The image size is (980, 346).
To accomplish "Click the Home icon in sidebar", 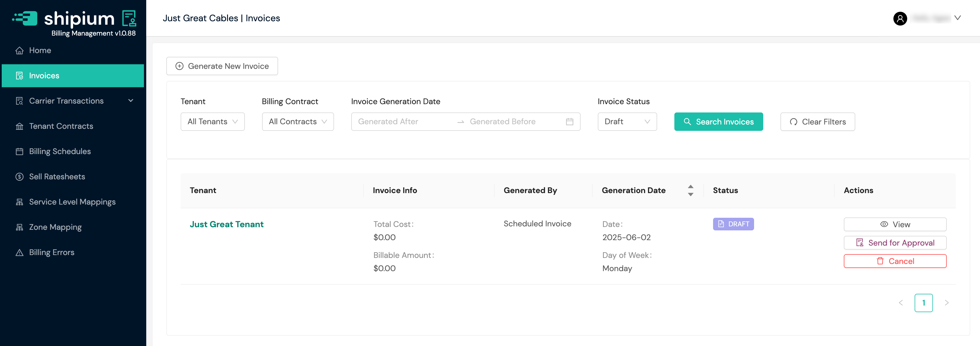I will pos(19,50).
